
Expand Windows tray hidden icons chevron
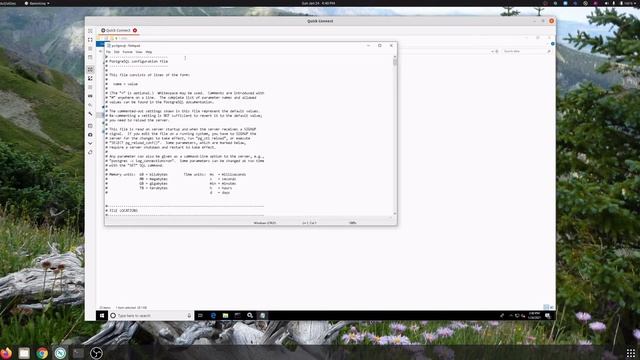[511, 316]
